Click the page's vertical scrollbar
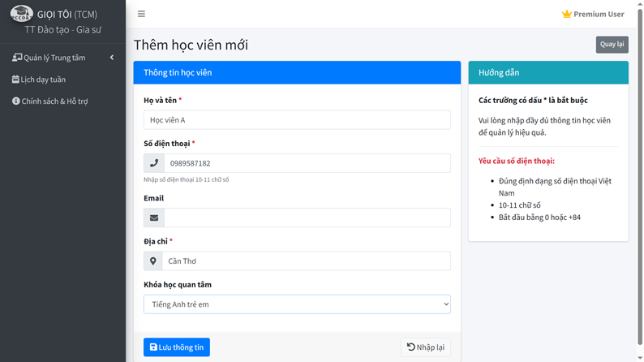This screenshot has height=362, width=644. [640, 162]
